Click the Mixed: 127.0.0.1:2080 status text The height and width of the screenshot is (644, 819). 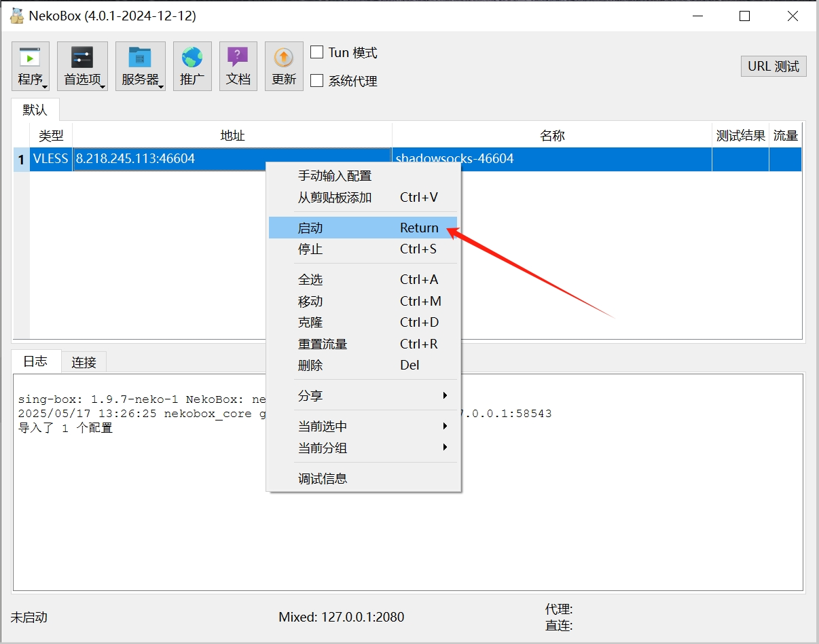(x=341, y=618)
